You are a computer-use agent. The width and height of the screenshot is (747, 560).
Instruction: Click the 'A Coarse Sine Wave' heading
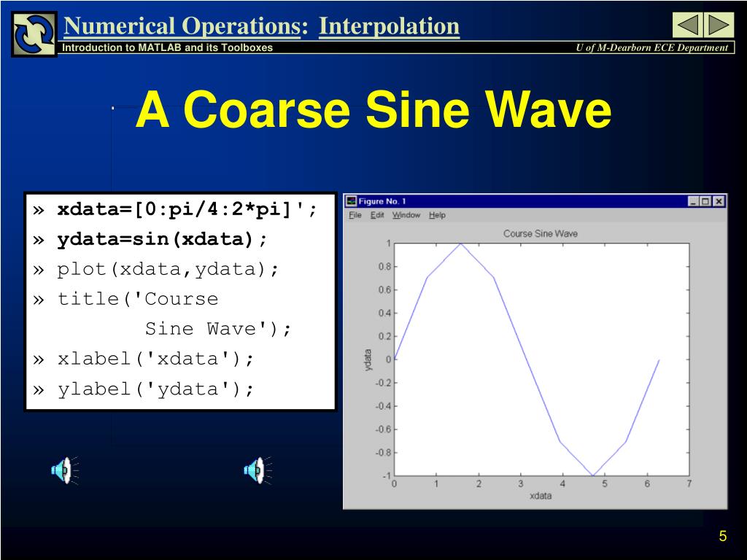pos(373,109)
